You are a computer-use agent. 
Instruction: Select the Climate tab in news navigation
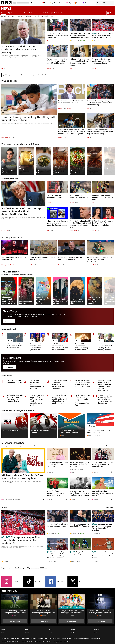[63, 13]
